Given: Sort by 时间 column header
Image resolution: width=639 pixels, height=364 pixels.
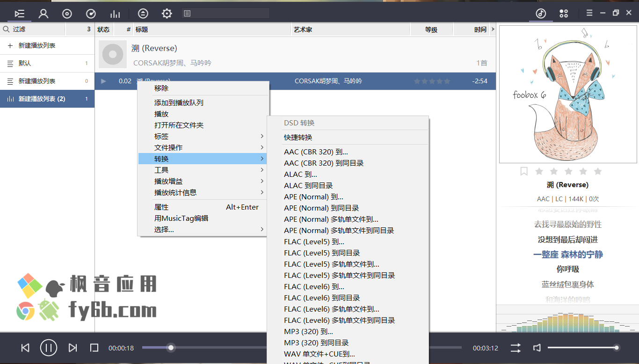Looking at the screenshot, I should (472, 29).
